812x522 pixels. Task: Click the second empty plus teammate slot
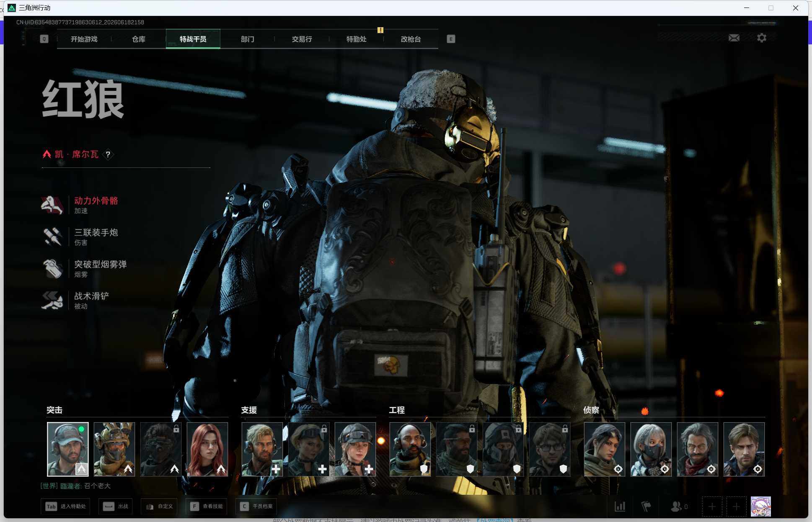[x=736, y=507]
